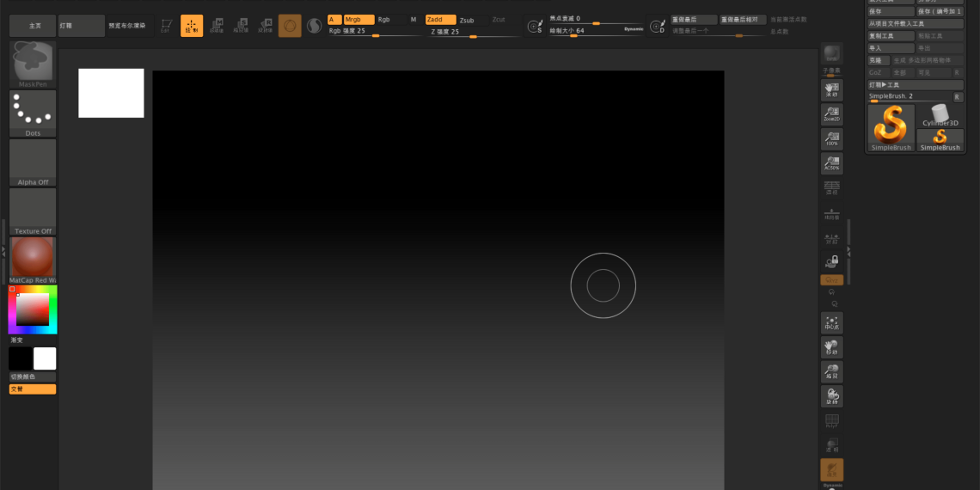Toggle the Mrgb channel button
The image size is (980, 490).
pos(358,20)
